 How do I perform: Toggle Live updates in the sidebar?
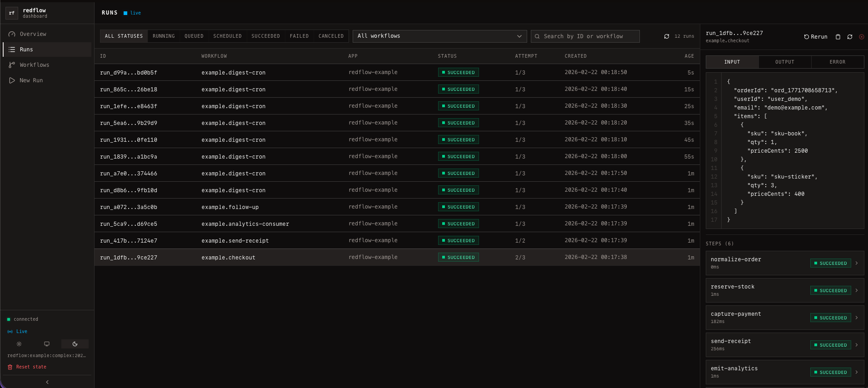coord(18,332)
